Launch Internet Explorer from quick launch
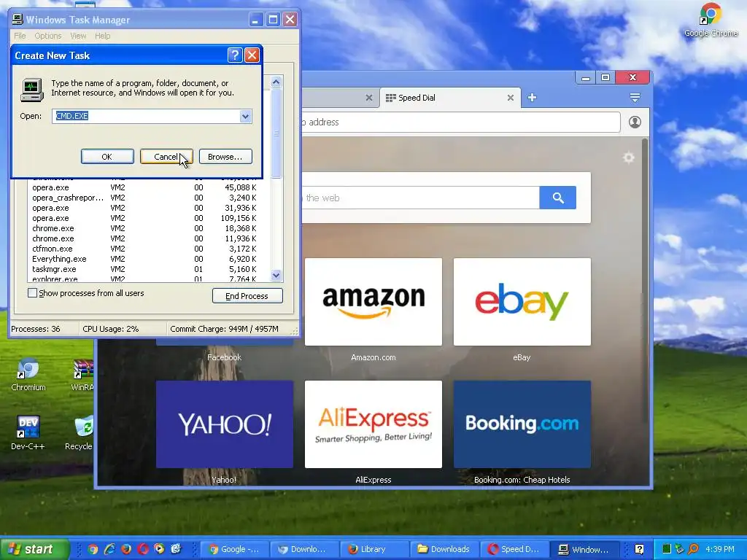747x560 pixels. point(109,549)
